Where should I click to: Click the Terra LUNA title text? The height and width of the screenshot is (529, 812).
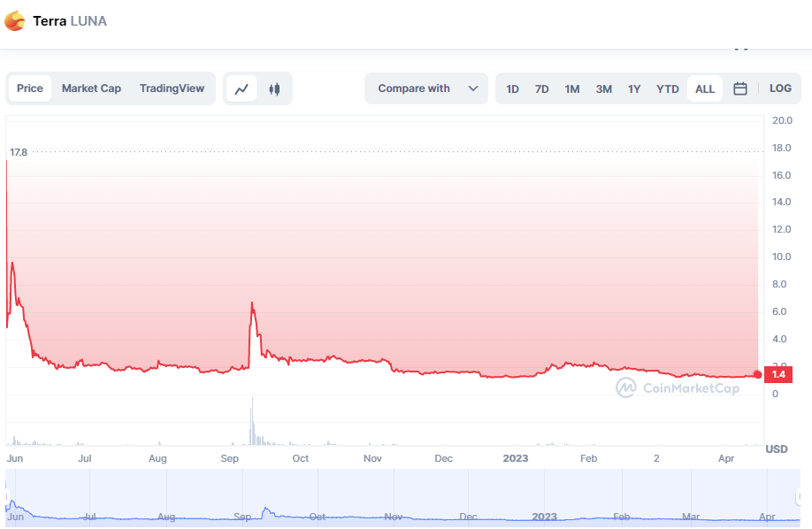[70, 21]
